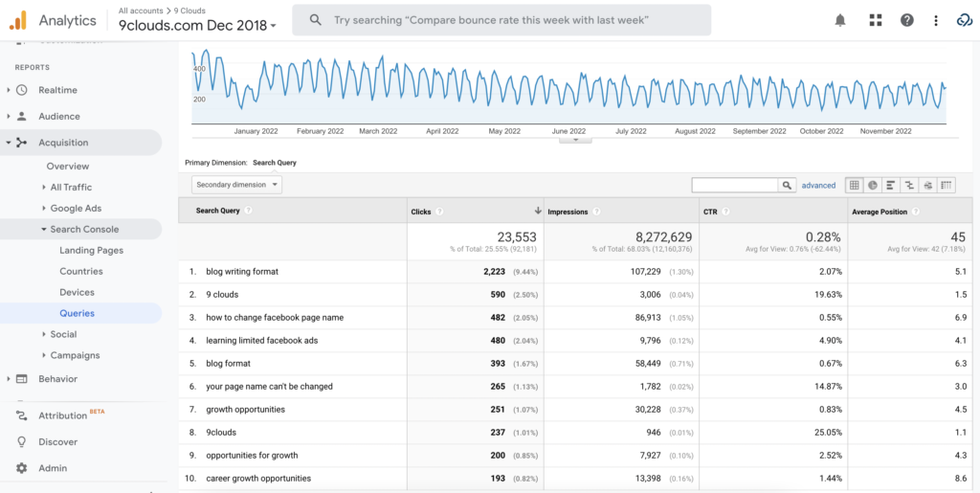This screenshot has width=980, height=493.
Task: Click the 'opportunities for growth' query
Action: coord(252,456)
